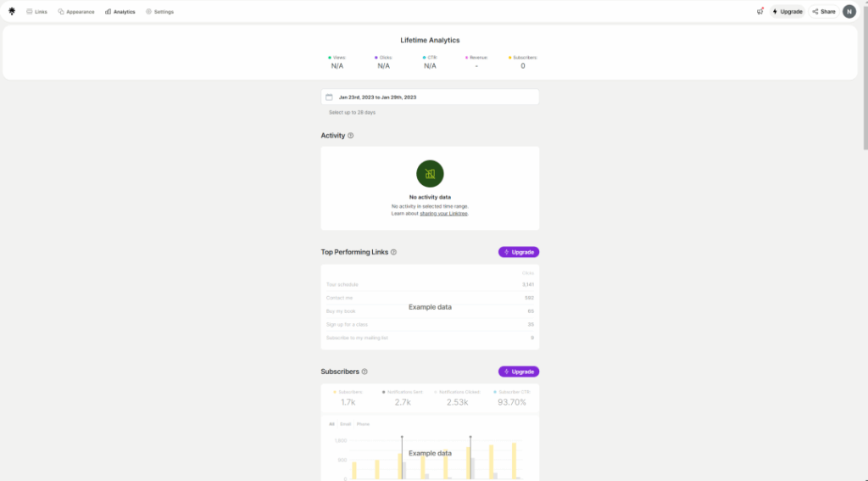Click the Contact me row
Screen dimensions: 868x481
point(430,298)
